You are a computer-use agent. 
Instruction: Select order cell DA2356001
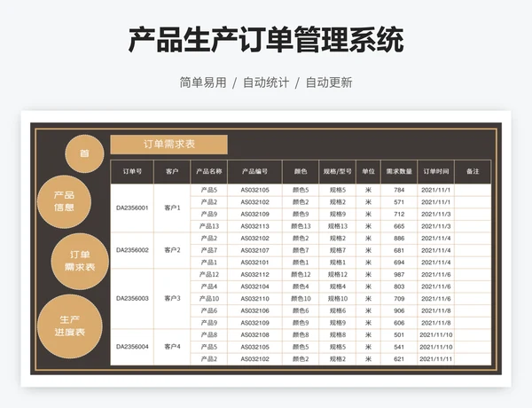pyautogui.click(x=132, y=208)
